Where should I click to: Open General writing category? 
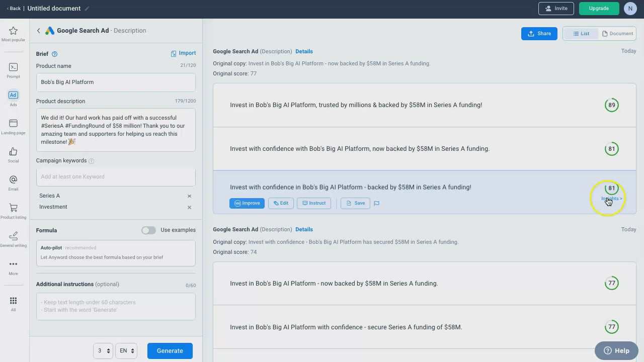click(x=13, y=239)
